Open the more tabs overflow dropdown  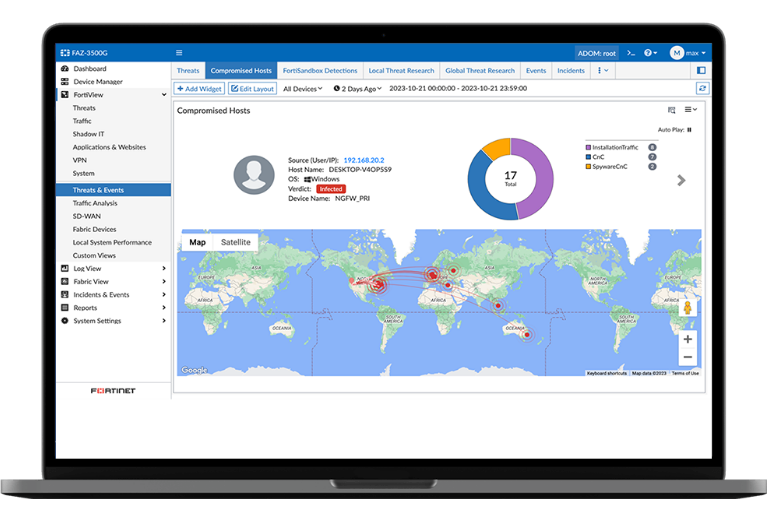[x=603, y=70]
